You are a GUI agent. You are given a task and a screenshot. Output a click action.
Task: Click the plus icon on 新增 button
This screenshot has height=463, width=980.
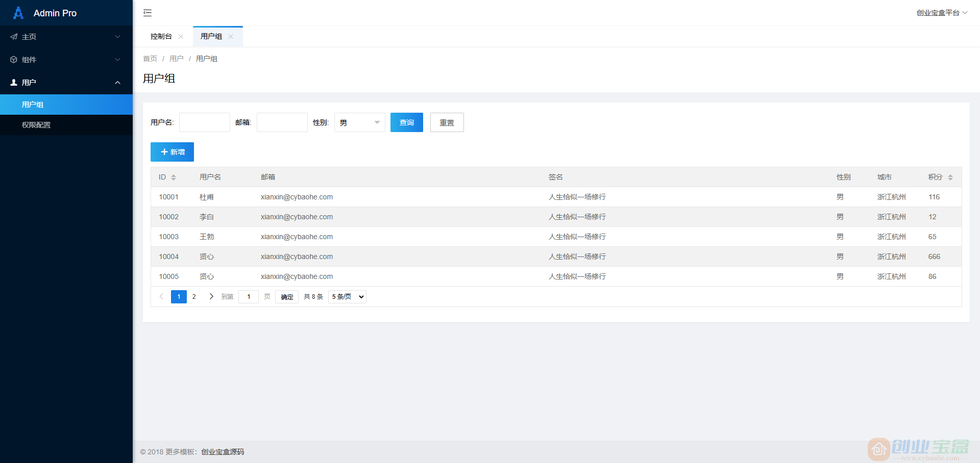click(x=164, y=151)
